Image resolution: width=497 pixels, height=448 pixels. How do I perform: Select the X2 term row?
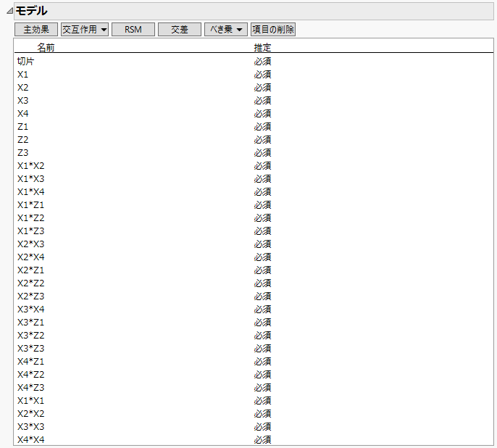pos(23,88)
